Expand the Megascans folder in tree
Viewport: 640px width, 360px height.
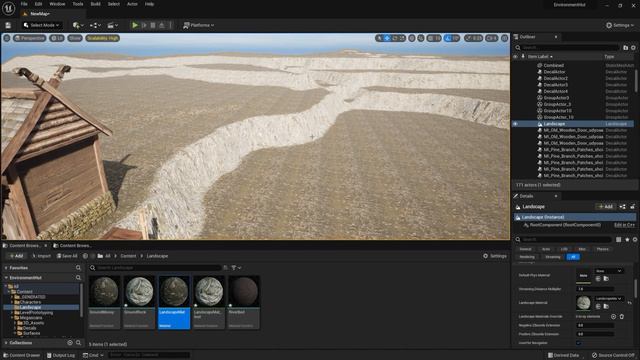tap(12, 318)
